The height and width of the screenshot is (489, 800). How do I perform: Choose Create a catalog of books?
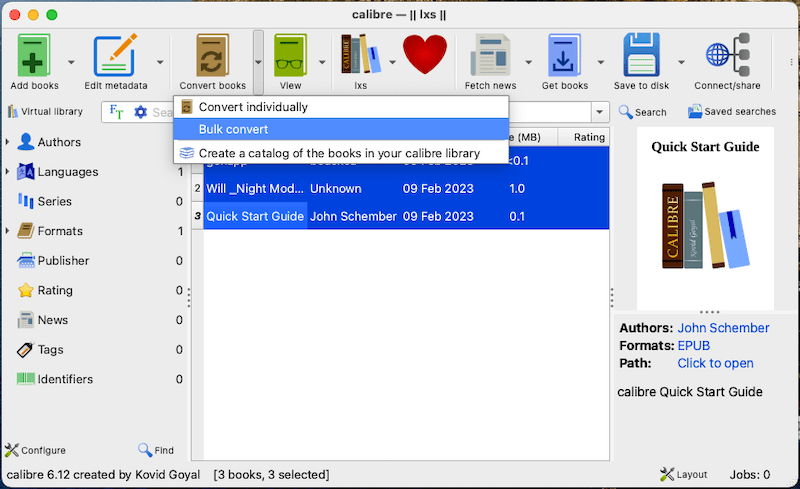point(341,153)
